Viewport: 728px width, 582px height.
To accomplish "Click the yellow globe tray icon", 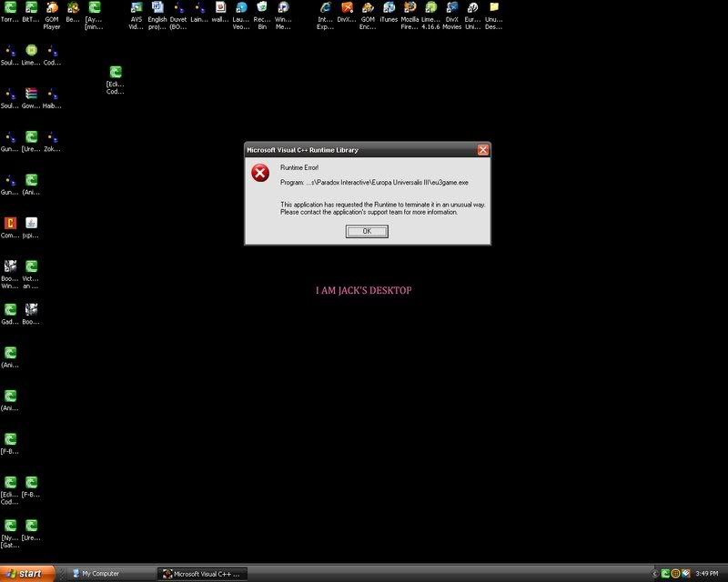I will [x=675, y=574].
